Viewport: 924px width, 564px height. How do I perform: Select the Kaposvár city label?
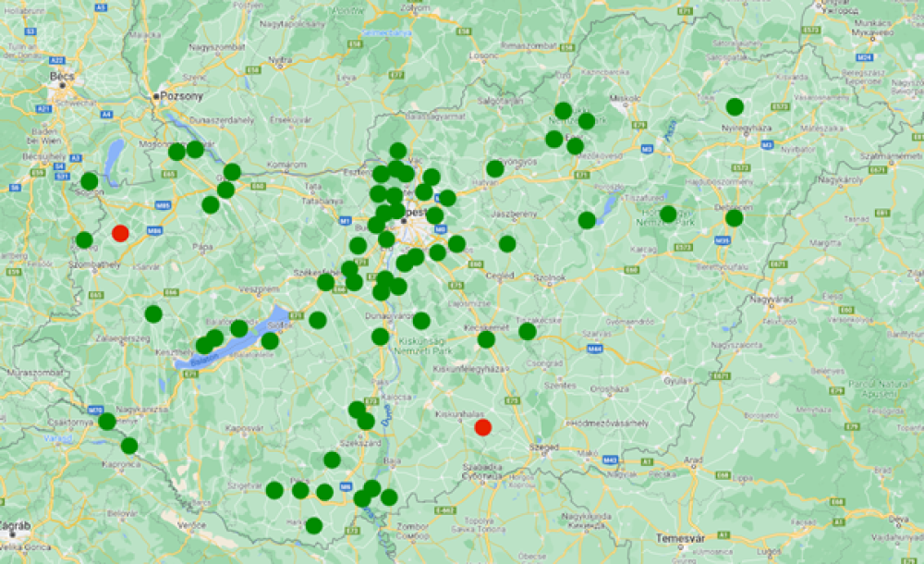click(245, 428)
